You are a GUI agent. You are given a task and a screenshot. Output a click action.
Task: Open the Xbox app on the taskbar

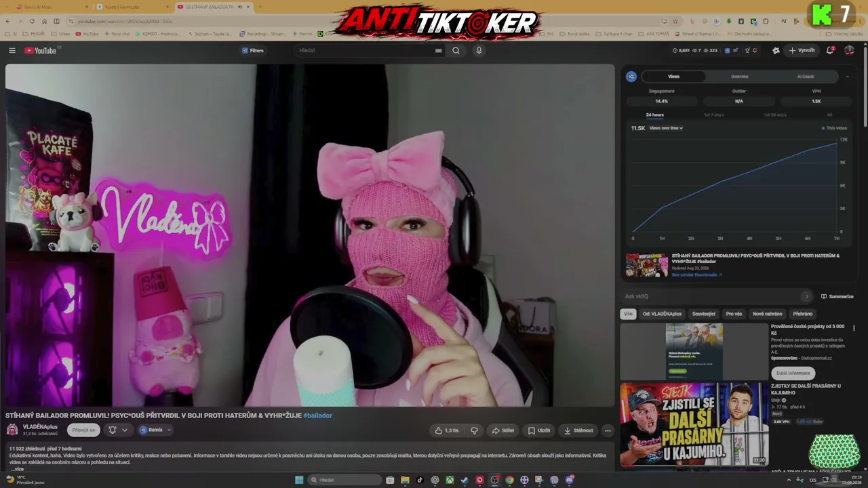pyautogui.click(x=450, y=480)
